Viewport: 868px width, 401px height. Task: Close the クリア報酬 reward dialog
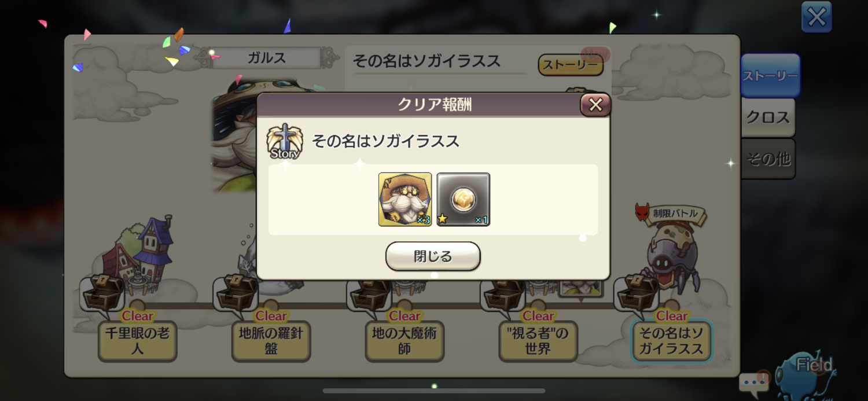click(x=595, y=105)
